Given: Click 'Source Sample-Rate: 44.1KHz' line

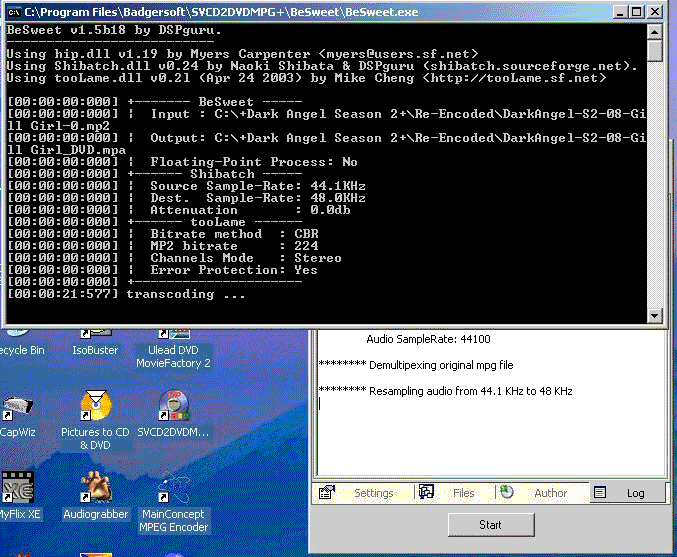Looking at the screenshot, I should pos(258,186).
